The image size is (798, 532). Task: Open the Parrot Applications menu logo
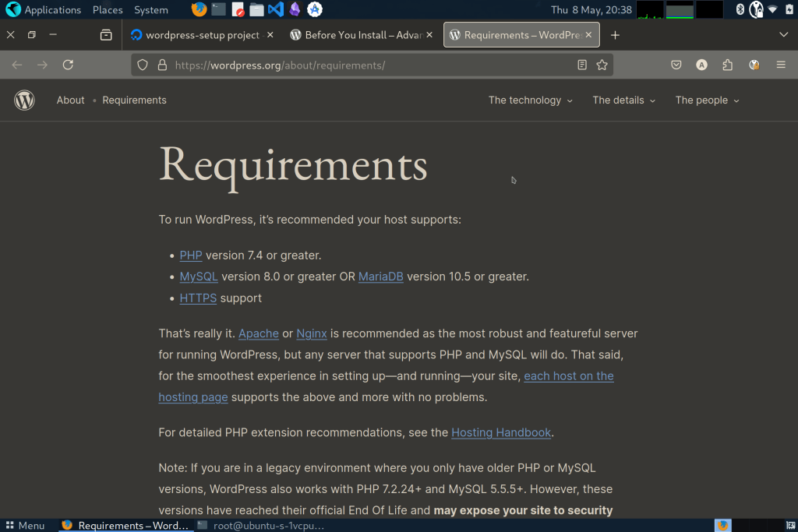[x=12, y=9]
